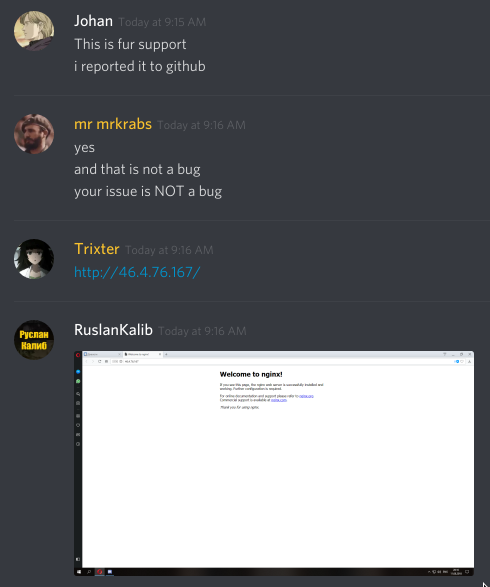
Task: Click Trixter's 9:16 AM timestamp
Action: coord(169,250)
